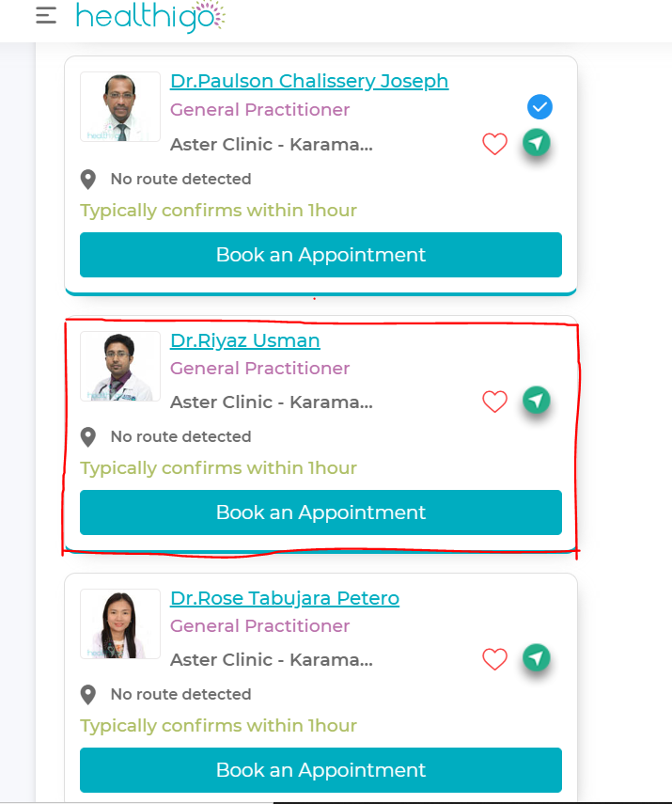Viewport: 672px width, 804px height.
Task: Book an appointment with Dr.Rose Tabujara Petero
Action: click(320, 770)
